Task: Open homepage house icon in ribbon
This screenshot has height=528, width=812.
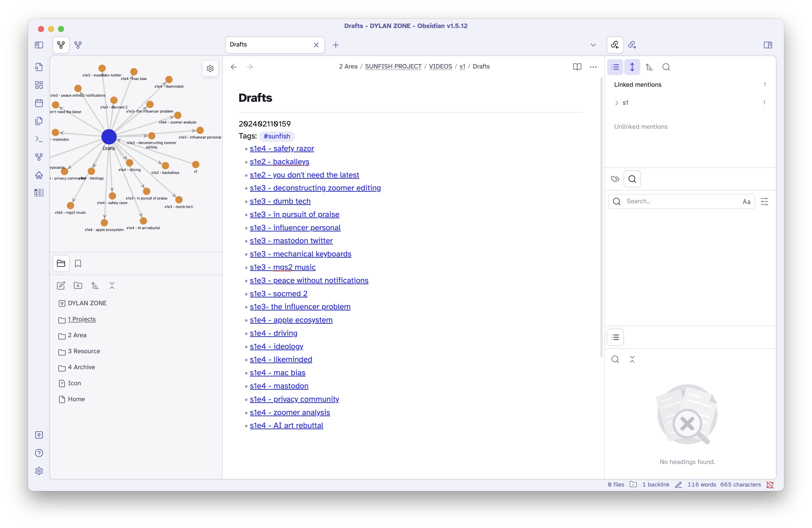Action: 39,175
